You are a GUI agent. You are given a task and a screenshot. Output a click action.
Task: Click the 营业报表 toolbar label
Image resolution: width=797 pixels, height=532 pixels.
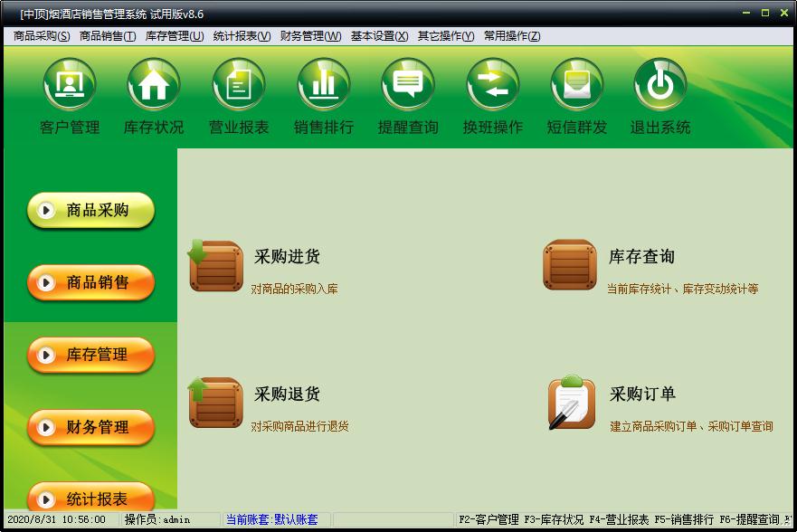click(x=239, y=127)
